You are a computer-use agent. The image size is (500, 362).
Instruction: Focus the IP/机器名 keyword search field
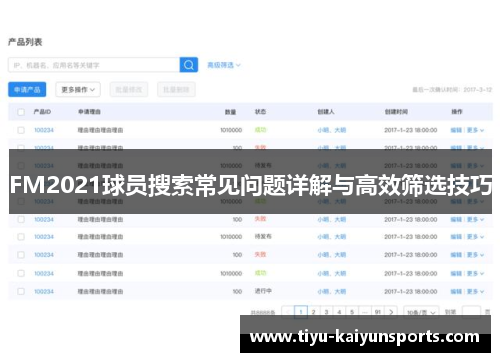(x=94, y=65)
